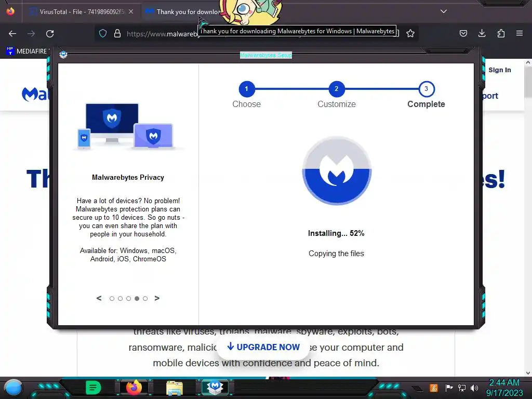The width and height of the screenshot is (532, 399).
Task: Open the green notes app on taskbar
Action: [x=93, y=388]
